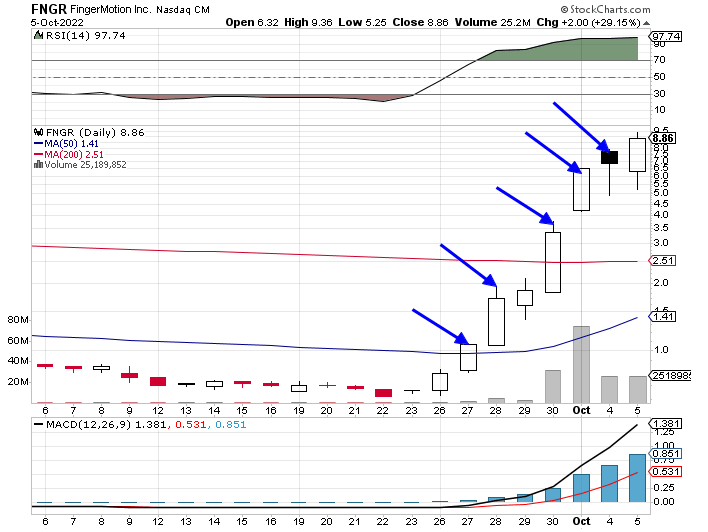Click the FingerMotion Inc. company name
This screenshot has height=532, width=708.
pyautogui.click(x=111, y=9)
